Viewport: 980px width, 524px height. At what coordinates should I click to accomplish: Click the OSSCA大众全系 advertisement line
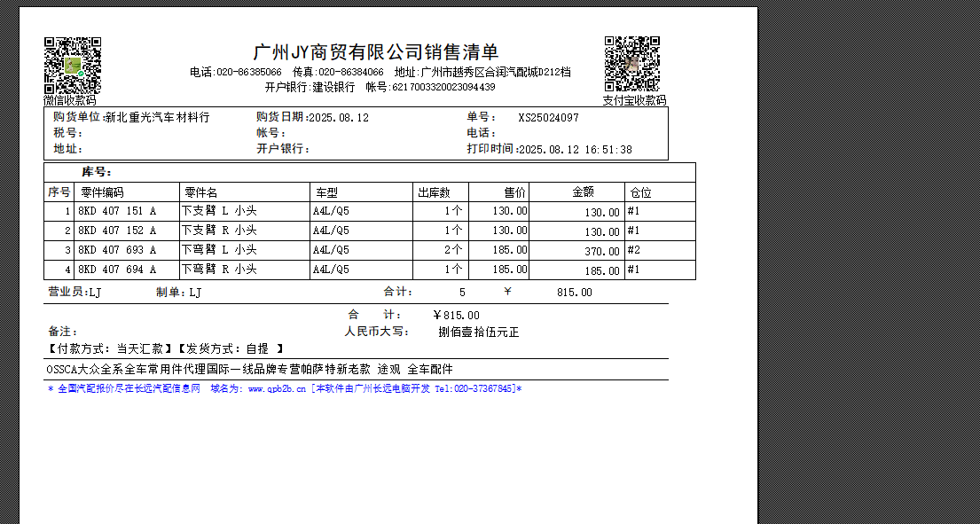point(249,369)
